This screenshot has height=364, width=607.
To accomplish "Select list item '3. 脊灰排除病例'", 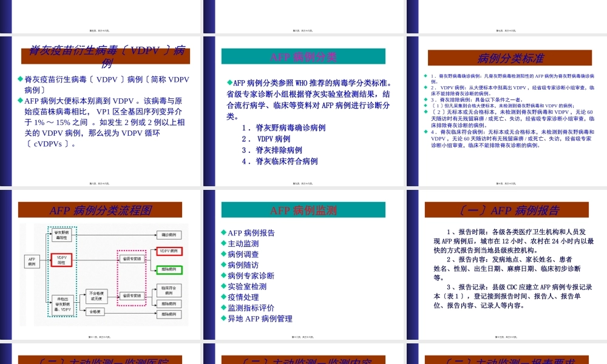I will pos(272,150).
